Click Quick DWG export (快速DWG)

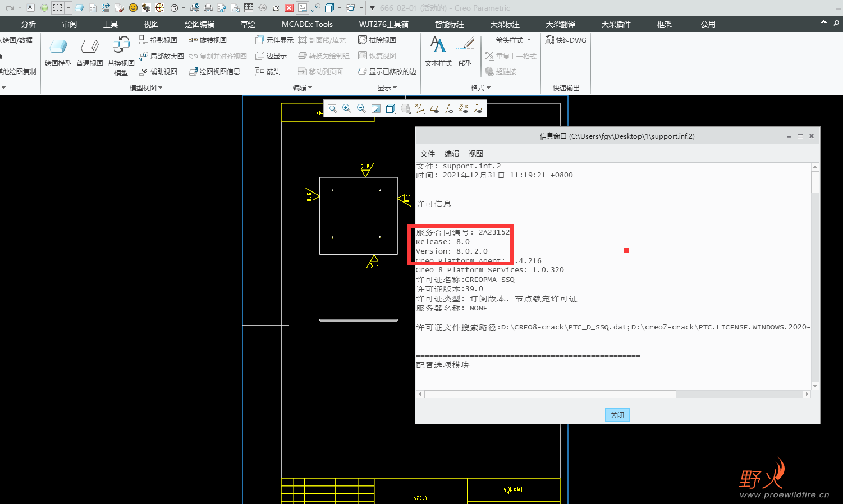point(566,40)
